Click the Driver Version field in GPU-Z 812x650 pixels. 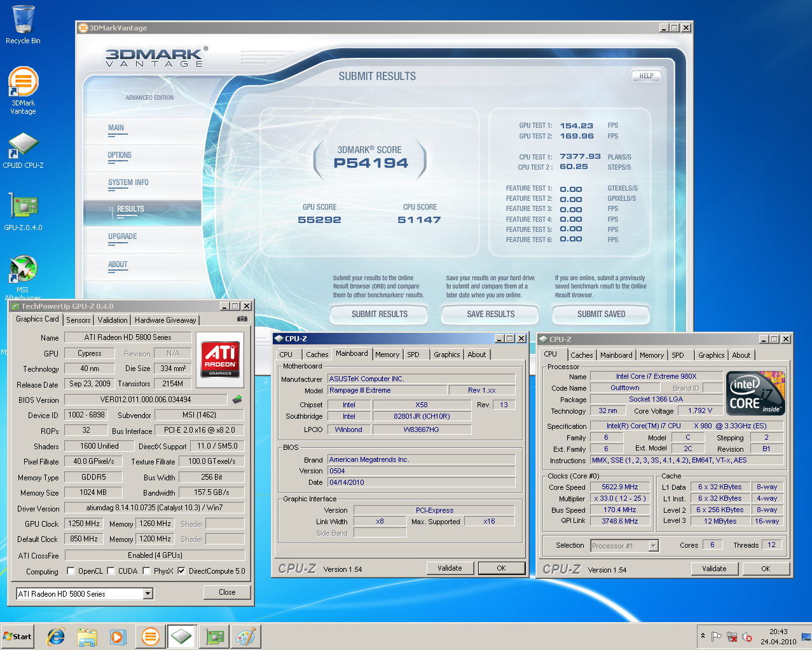pos(155,508)
